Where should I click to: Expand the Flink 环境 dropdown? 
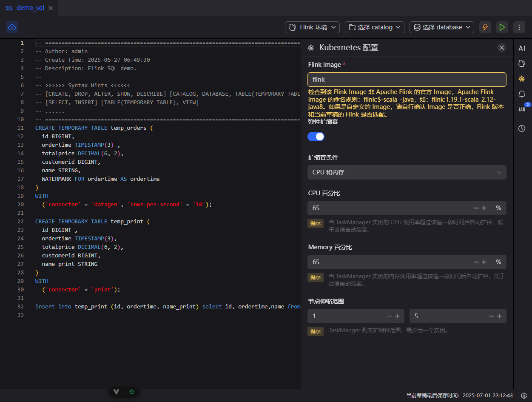[312, 27]
